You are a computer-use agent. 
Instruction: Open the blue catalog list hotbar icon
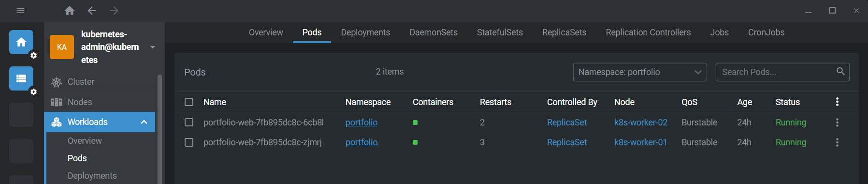21,78
